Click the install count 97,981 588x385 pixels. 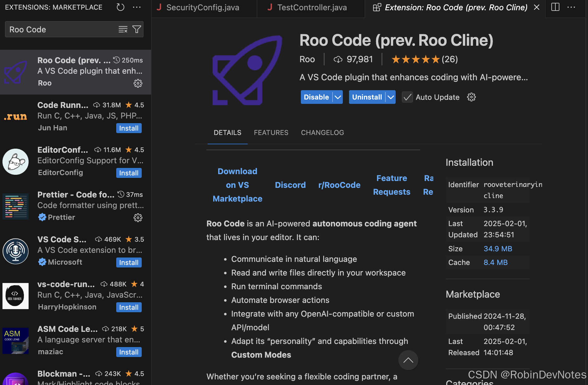pos(353,59)
